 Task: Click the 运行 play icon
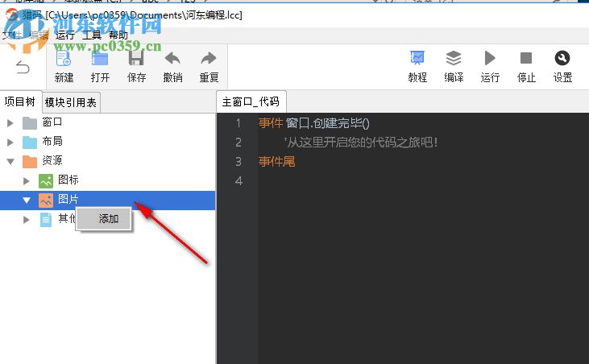click(x=490, y=58)
